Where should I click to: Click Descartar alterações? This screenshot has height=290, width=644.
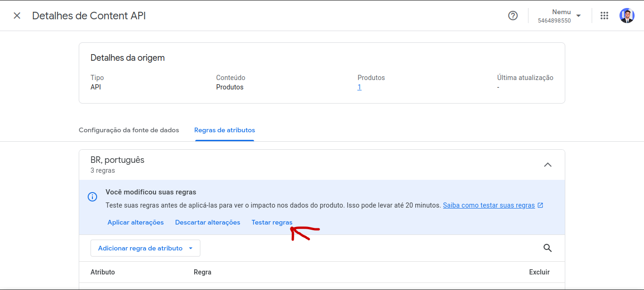[x=208, y=222]
